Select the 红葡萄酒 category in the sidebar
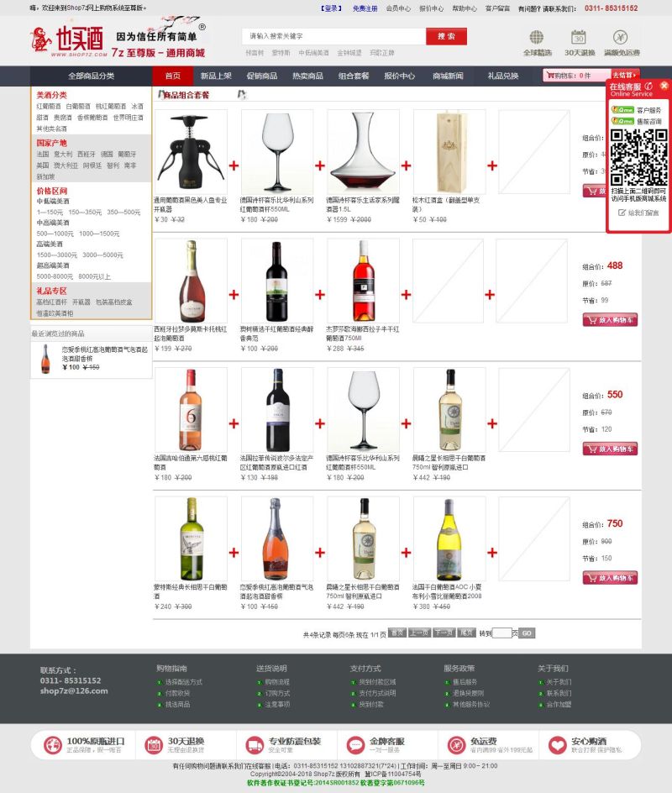The width and height of the screenshot is (672, 793). (49, 106)
